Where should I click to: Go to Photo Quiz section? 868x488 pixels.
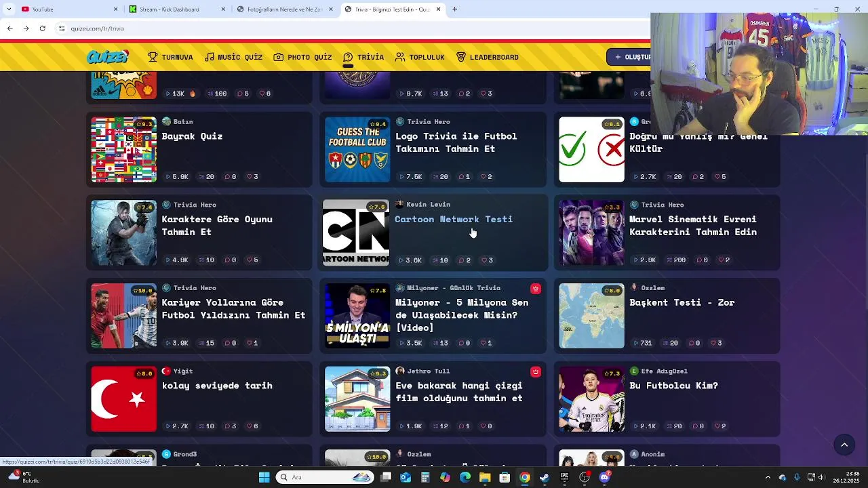click(302, 57)
